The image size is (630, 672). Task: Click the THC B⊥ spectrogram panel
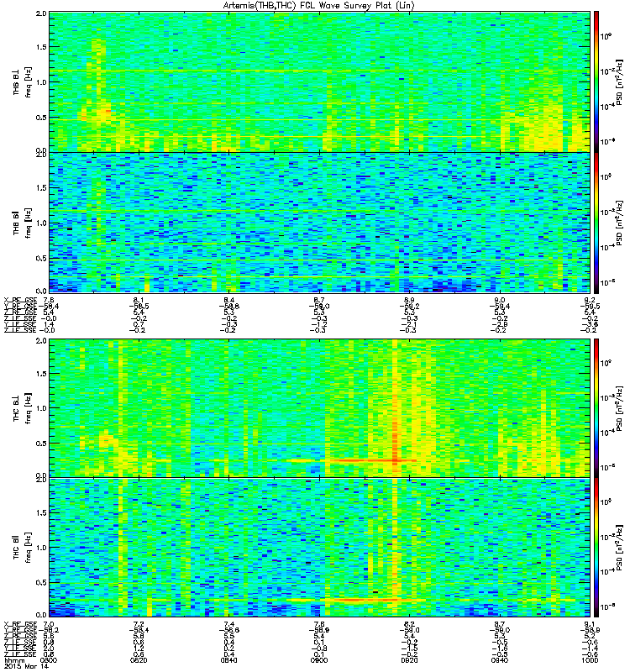click(x=320, y=408)
